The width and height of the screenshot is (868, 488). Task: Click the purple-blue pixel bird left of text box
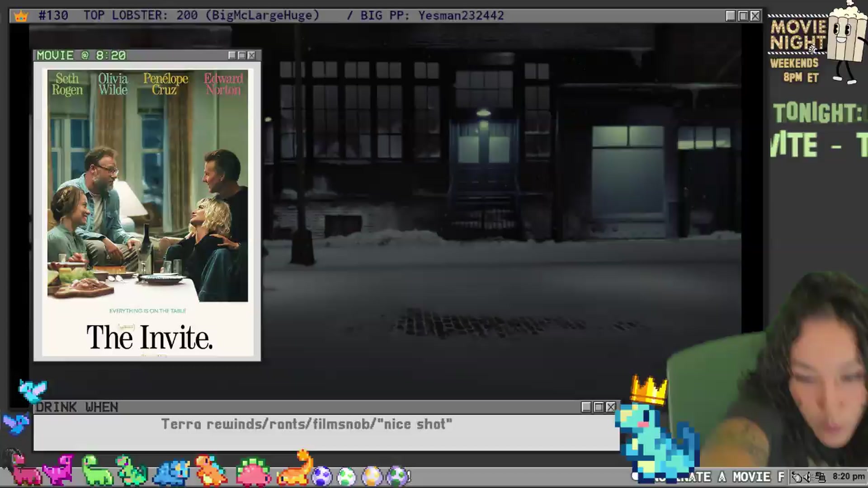click(16, 424)
